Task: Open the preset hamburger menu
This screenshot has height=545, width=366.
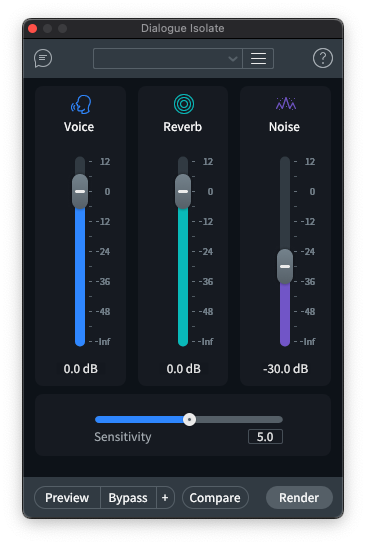Action: click(x=258, y=58)
